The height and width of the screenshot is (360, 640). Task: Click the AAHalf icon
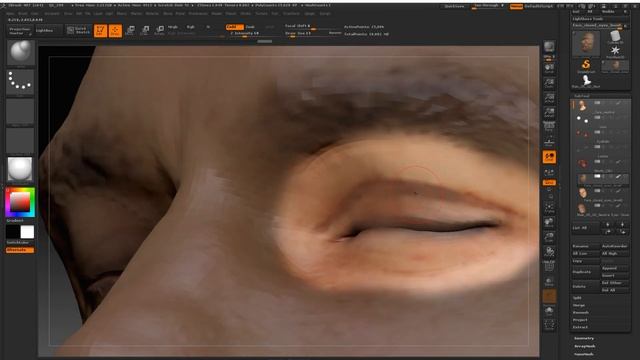tap(549, 112)
